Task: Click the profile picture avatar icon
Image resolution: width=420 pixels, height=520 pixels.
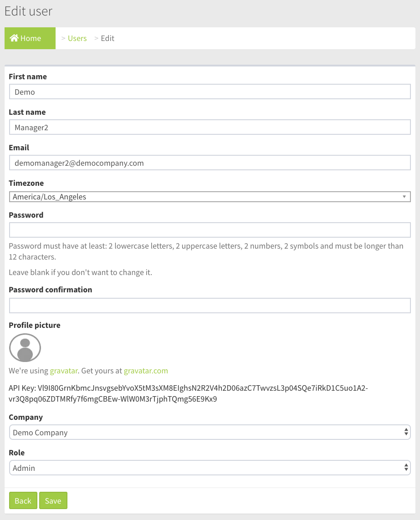Action: click(x=25, y=348)
